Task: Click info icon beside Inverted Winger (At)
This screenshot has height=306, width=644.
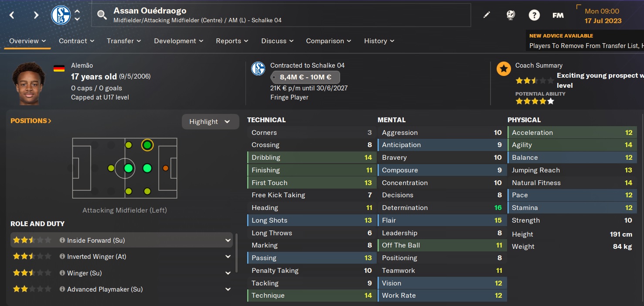Action: click(62, 257)
